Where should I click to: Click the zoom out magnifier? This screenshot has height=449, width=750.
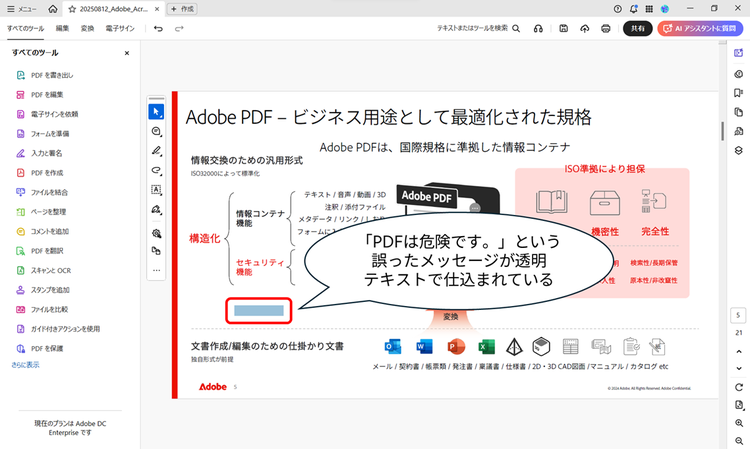pos(739,441)
